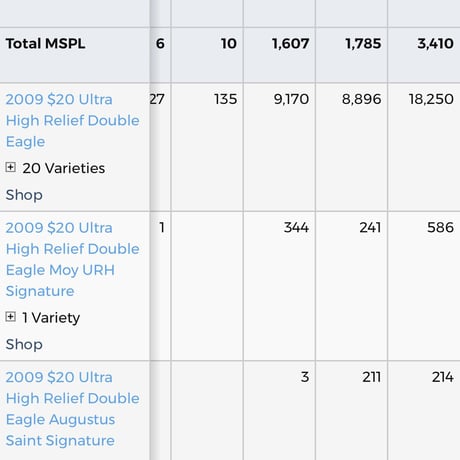Click the 211 cell in Augustus Saint row
Image resolution: width=460 pixels, height=460 pixels.
[x=371, y=377]
